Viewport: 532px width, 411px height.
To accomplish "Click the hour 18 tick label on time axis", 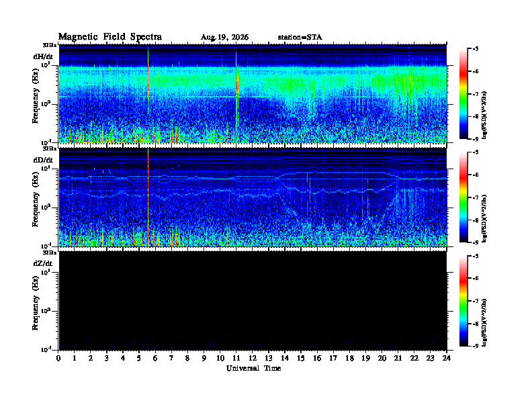I will [x=349, y=359].
